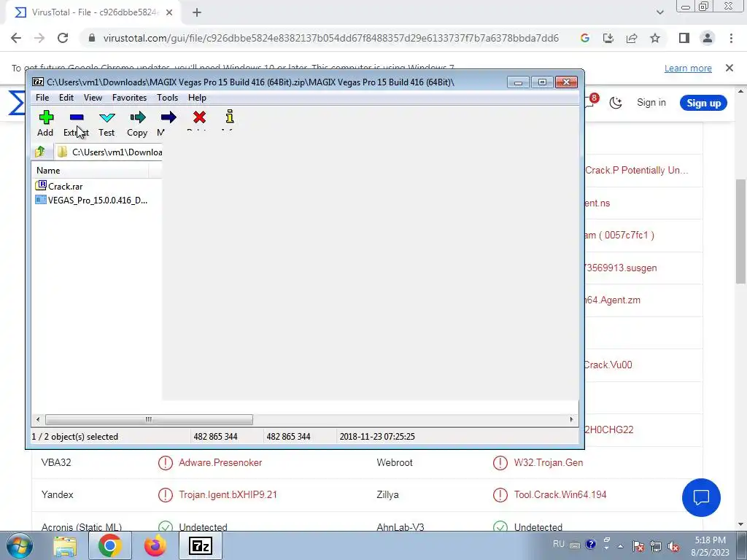Image resolution: width=747 pixels, height=560 pixels.
Task: Open a new Chrome tab
Action: click(x=197, y=13)
